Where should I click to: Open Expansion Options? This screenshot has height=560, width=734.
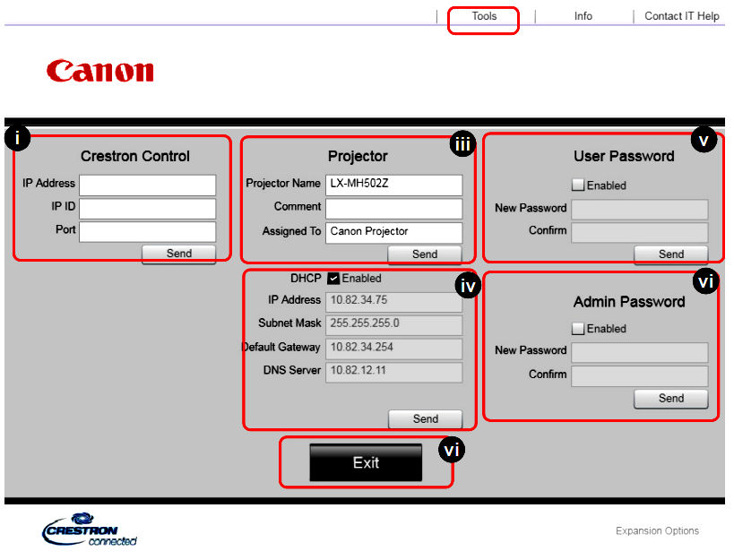(x=657, y=531)
